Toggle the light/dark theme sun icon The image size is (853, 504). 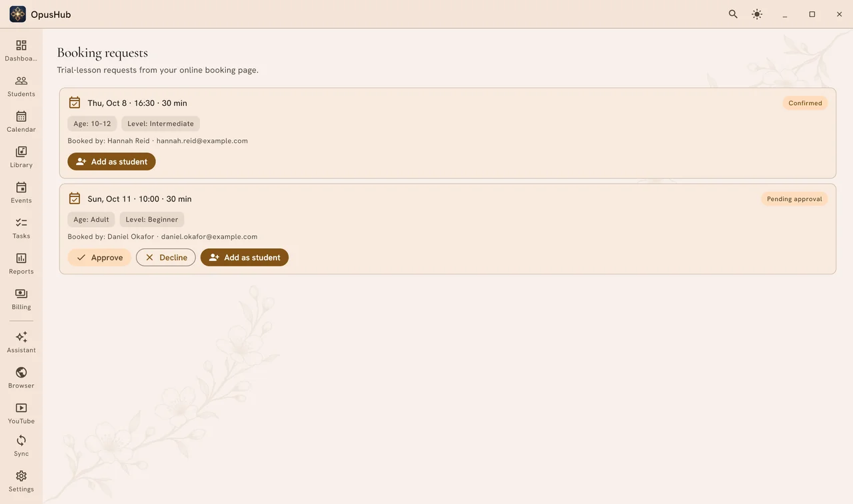pyautogui.click(x=757, y=14)
